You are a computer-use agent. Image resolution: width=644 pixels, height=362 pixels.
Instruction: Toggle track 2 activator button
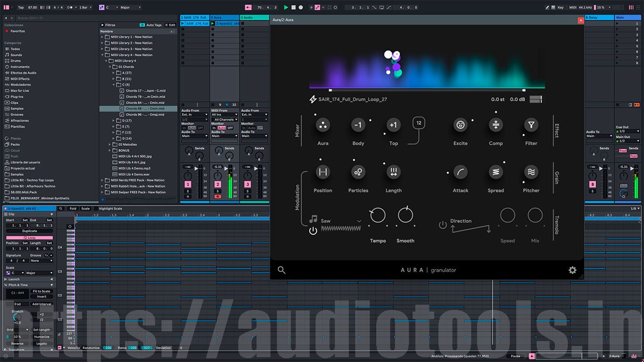218,184
